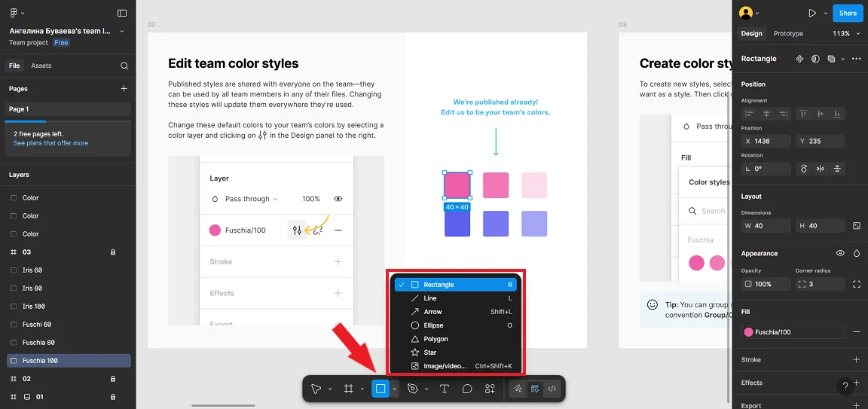Click the Fuschia/100 fill color swatch

[x=749, y=332]
